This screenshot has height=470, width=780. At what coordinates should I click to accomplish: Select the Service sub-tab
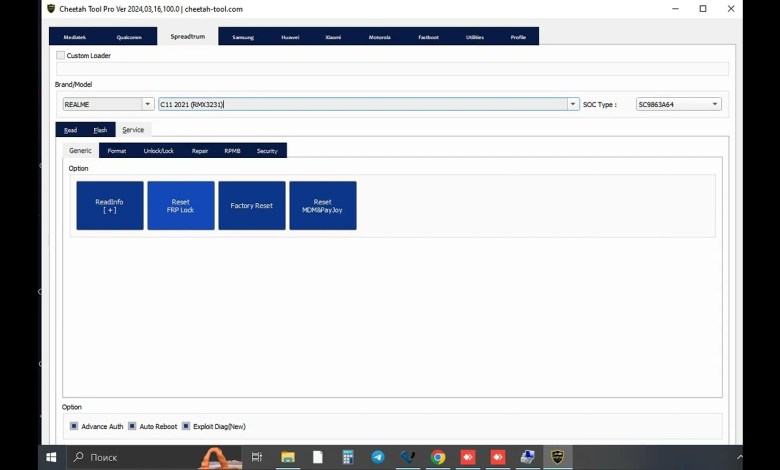click(x=133, y=130)
